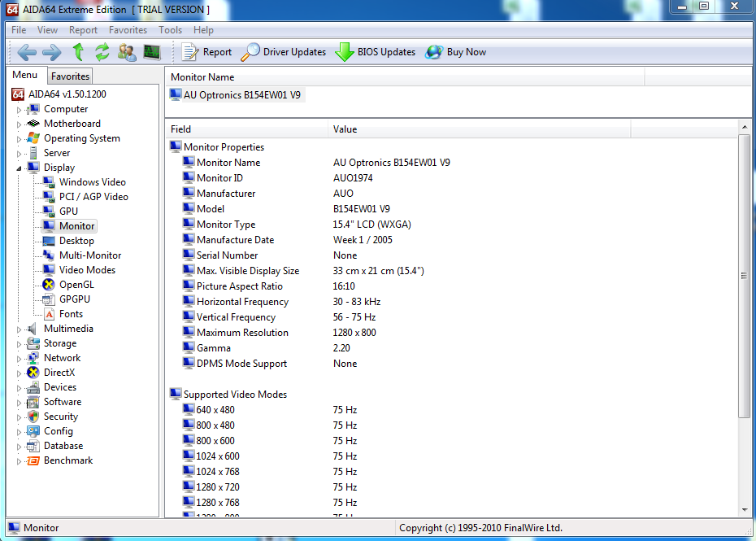Open the Help menu
Viewport: 756px width, 541px height.
click(x=203, y=30)
